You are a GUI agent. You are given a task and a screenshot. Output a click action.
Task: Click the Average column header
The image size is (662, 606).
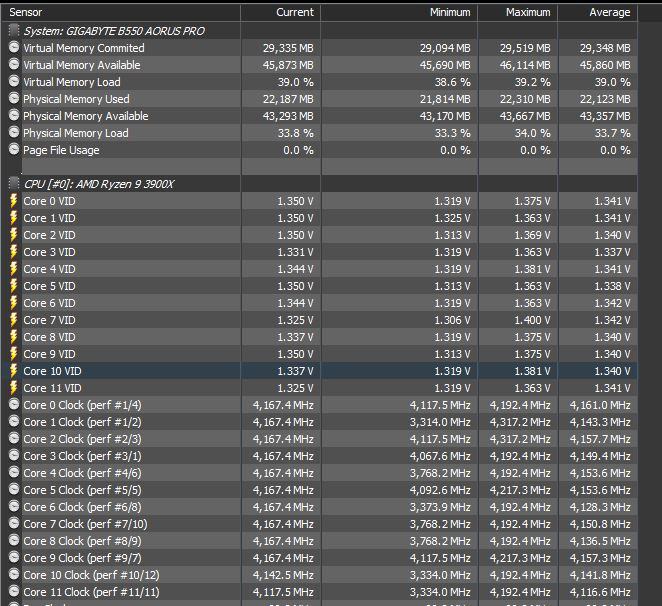point(598,12)
